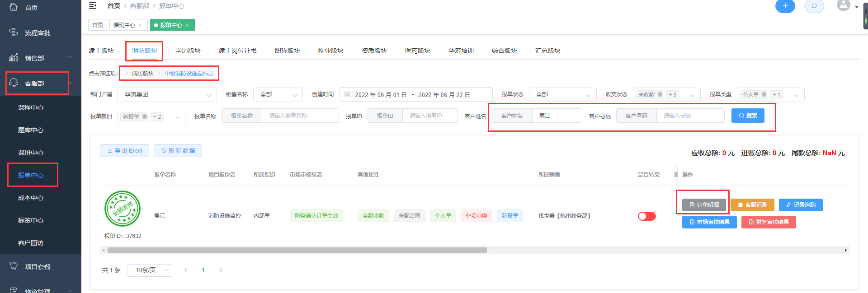Image resolution: width=868 pixels, height=293 pixels.
Task: Open the 10条/页 page size selector
Action: click(149, 270)
